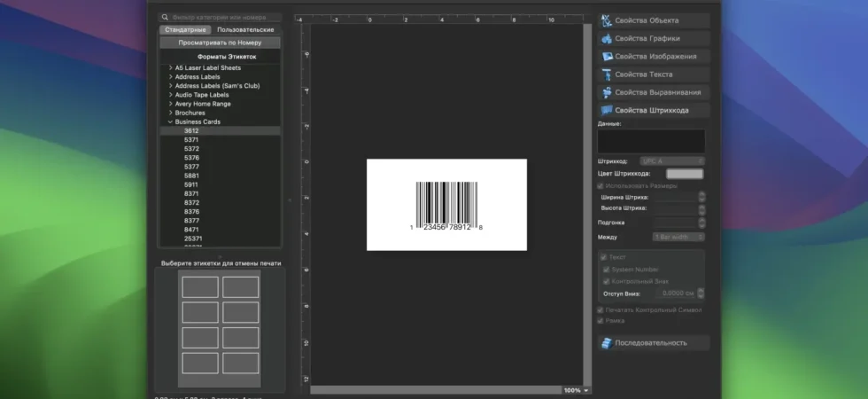Toggle the Рамка checkbox

tap(601, 321)
